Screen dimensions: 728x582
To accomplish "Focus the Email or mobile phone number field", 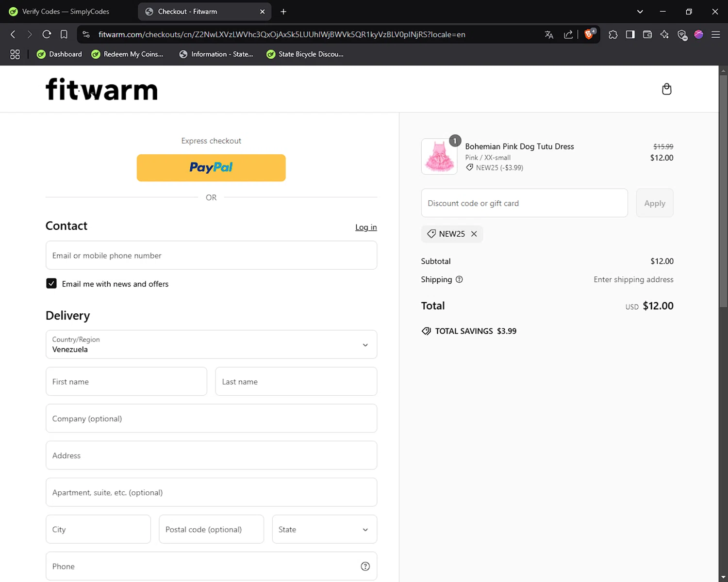I will pos(211,255).
